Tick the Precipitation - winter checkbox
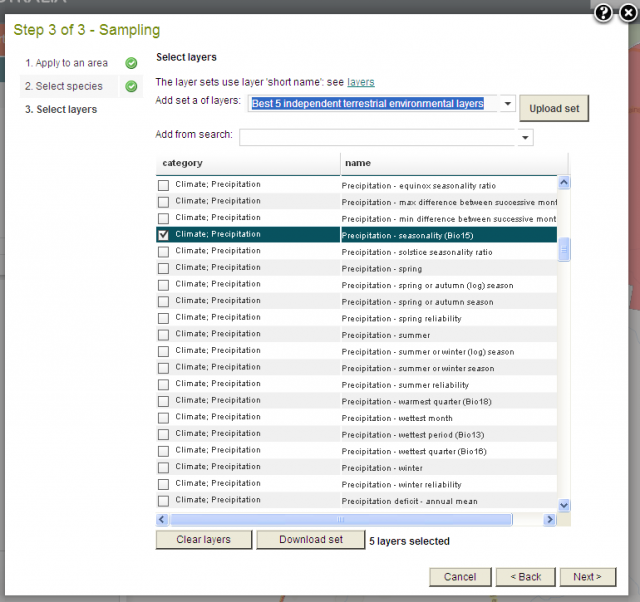 (163, 467)
